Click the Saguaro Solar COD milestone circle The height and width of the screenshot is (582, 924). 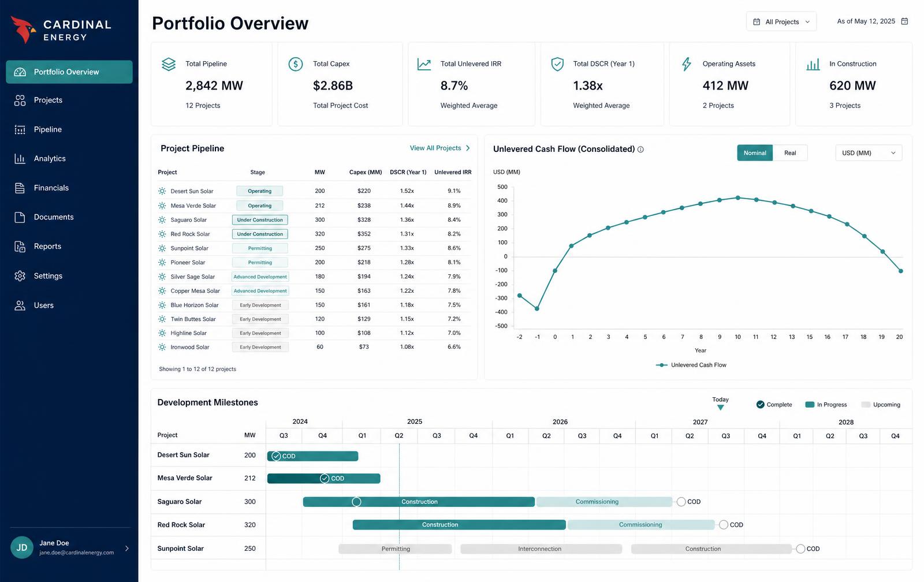tap(681, 502)
